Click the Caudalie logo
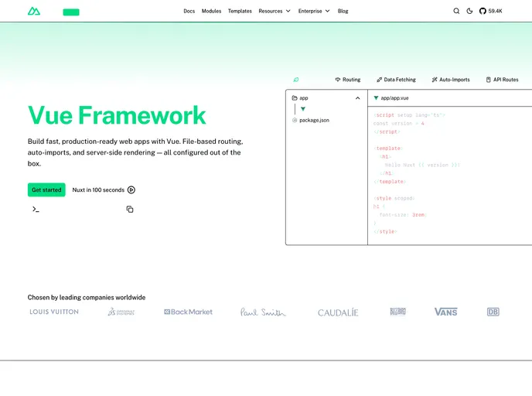This screenshot has height=396, width=532. pyautogui.click(x=338, y=312)
